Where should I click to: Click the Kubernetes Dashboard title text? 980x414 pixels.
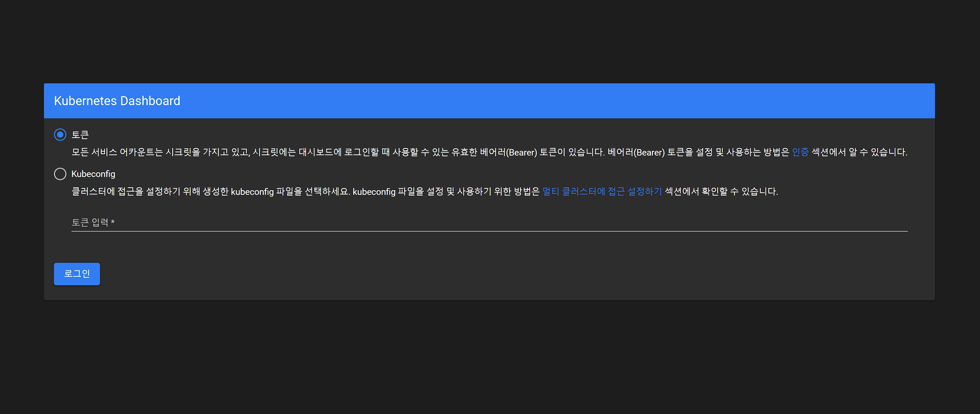[x=117, y=101]
